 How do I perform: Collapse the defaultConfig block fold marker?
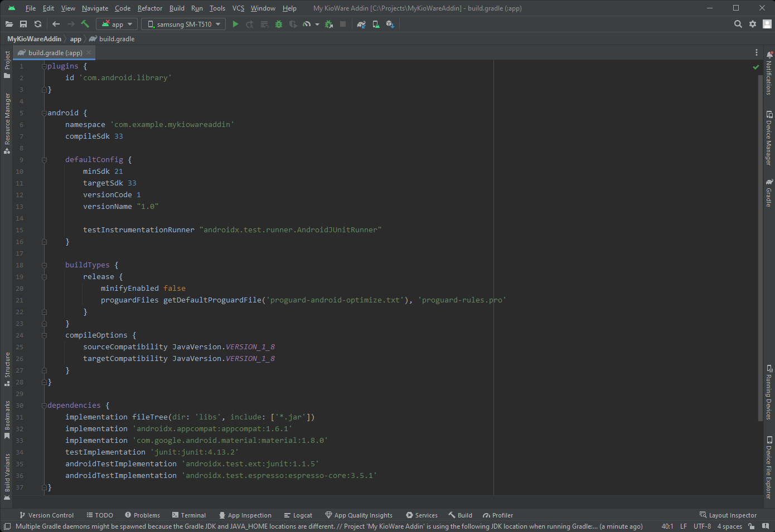[44, 159]
